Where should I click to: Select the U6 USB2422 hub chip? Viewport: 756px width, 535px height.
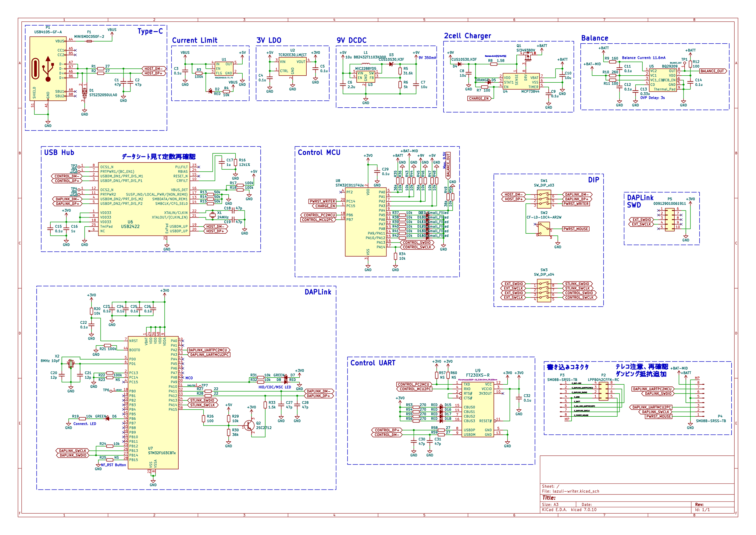pyautogui.click(x=144, y=199)
